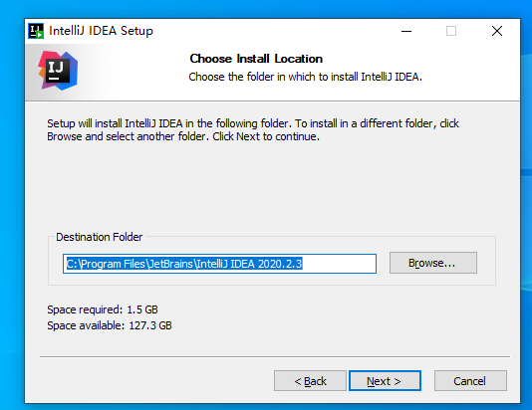Click the greyed-out maximize window button

point(451,31)
